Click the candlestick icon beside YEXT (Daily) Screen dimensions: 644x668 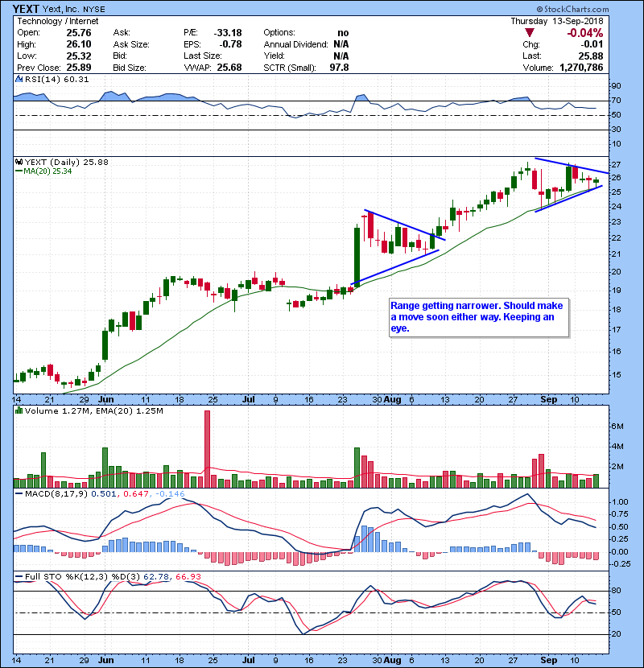coord(19,163)
